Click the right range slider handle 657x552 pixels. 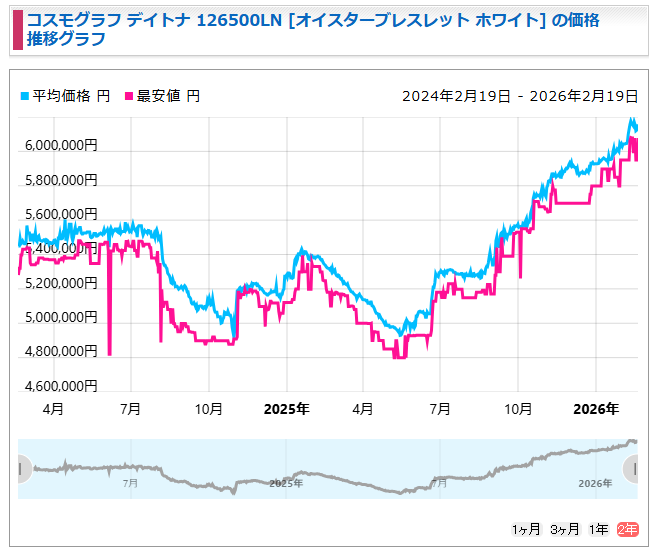(x=631, y=468)
